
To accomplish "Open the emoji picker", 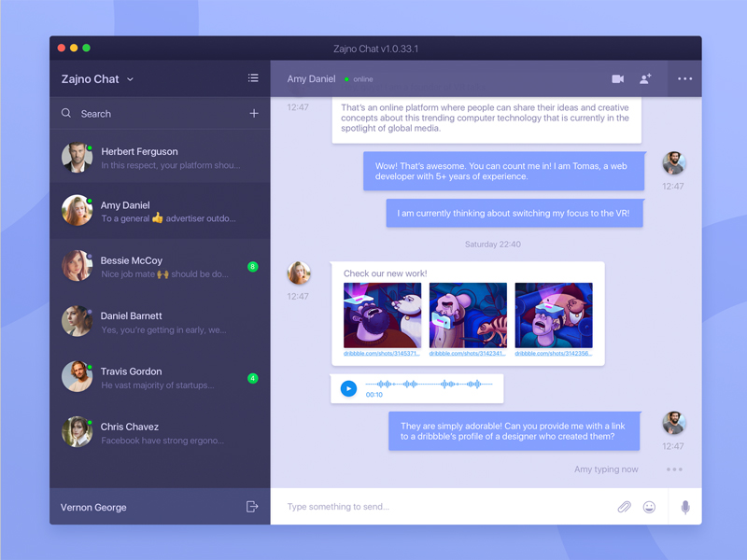I will coord(649,507).
